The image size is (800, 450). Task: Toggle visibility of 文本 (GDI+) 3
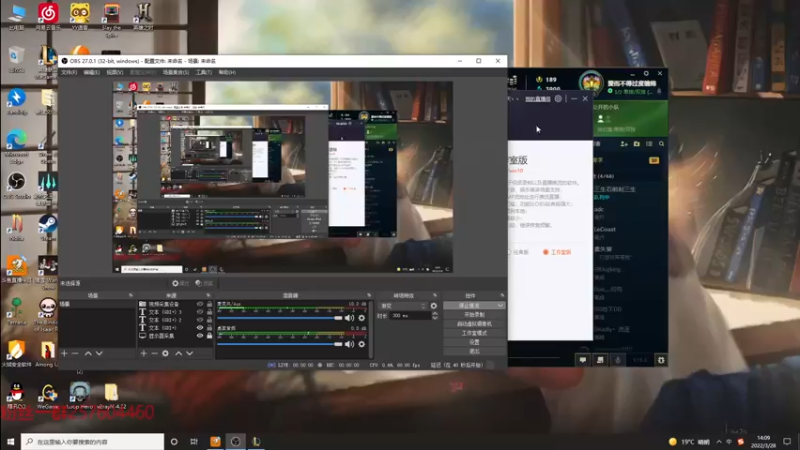tap(200, 312)
